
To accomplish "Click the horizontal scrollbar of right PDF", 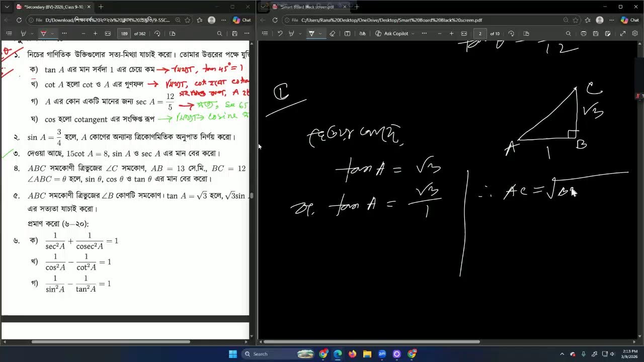I will click(371, 342).
